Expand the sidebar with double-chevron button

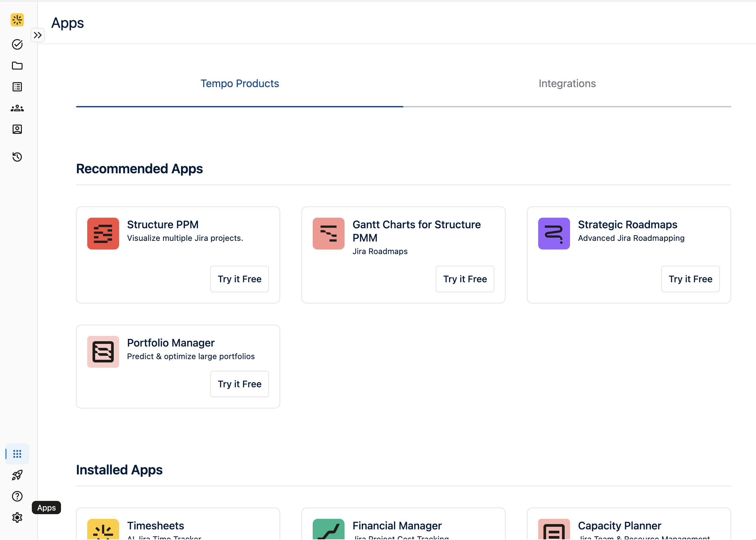click(x=38, y=35)
